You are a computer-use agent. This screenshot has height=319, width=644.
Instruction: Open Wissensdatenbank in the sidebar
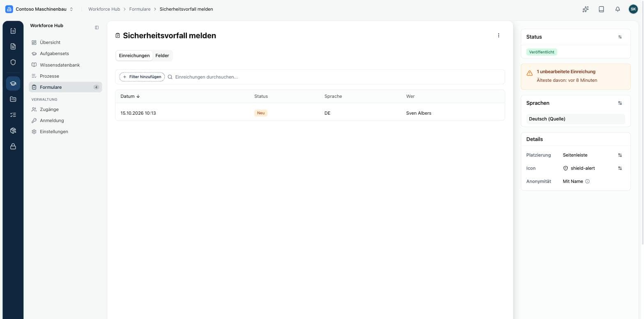(65, 65)
